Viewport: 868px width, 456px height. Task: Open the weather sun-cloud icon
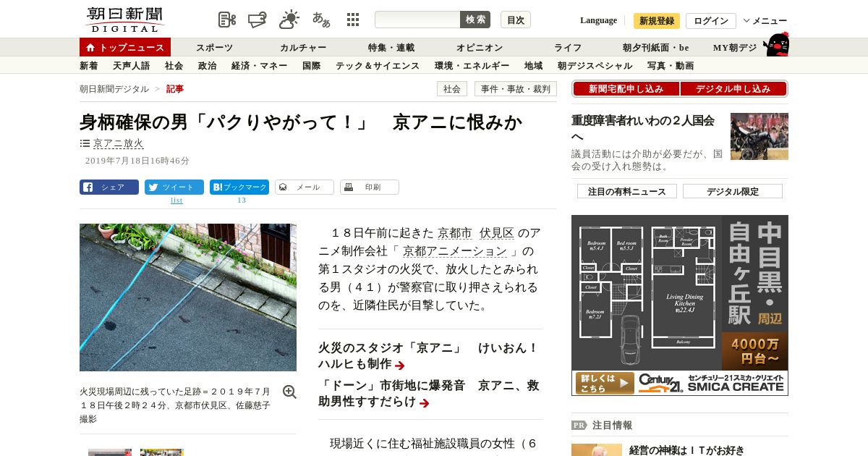(289, 20)
